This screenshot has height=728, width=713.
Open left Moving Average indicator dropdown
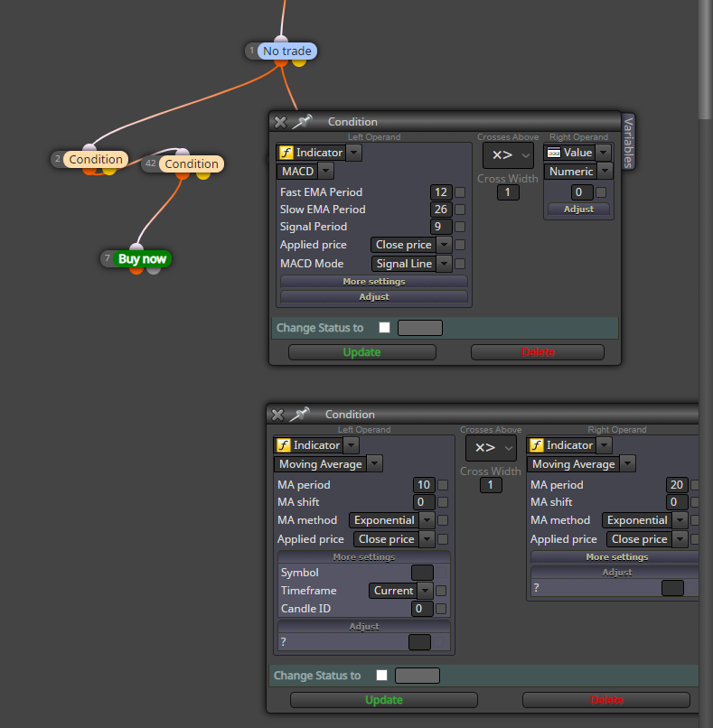374,464
